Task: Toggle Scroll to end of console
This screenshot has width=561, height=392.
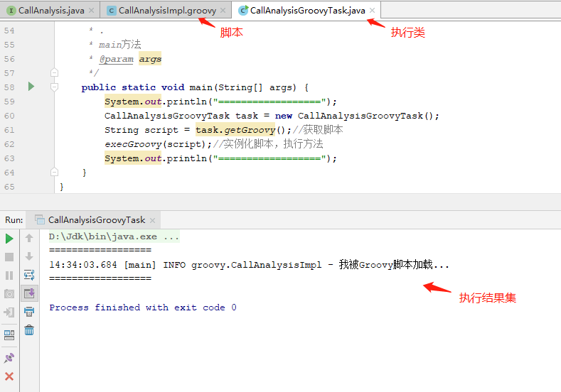Action: tap(29, 293)
